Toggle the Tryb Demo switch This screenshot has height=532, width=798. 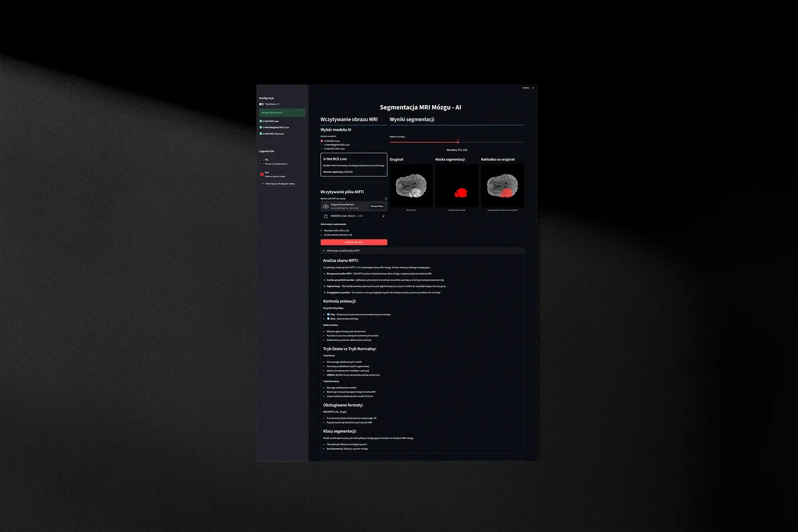tap(261, 104)
